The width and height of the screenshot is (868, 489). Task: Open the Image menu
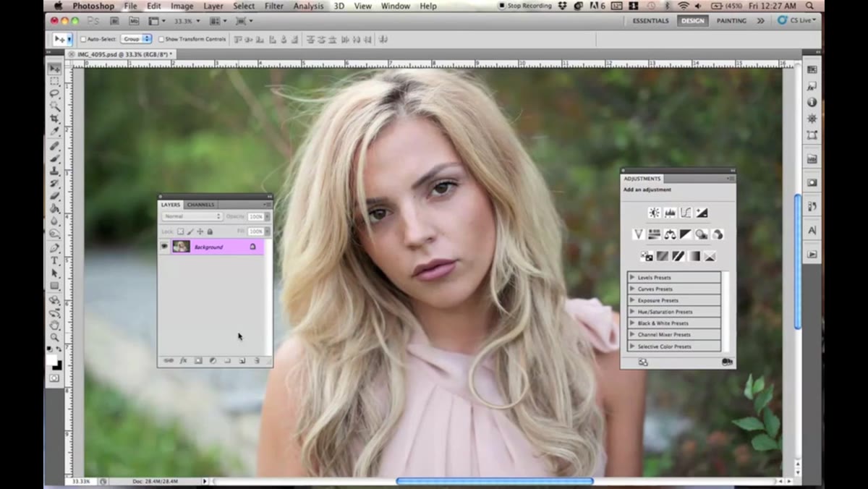coord(182,6)
